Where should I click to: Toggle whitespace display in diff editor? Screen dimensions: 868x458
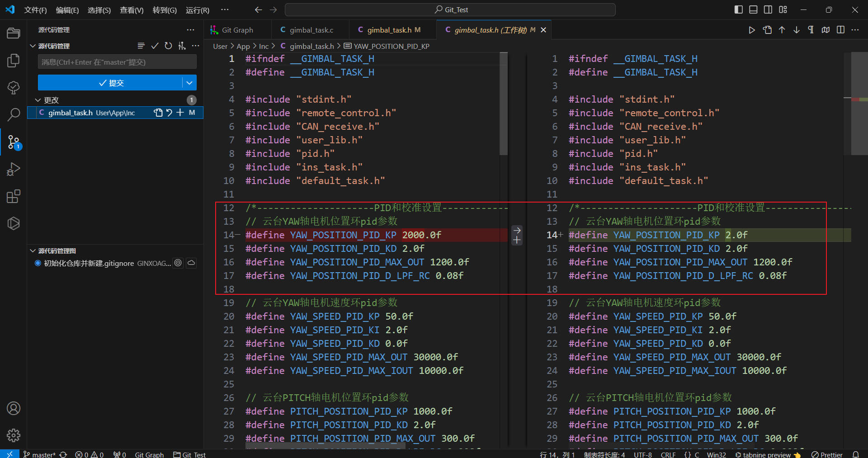coord(811,30)
